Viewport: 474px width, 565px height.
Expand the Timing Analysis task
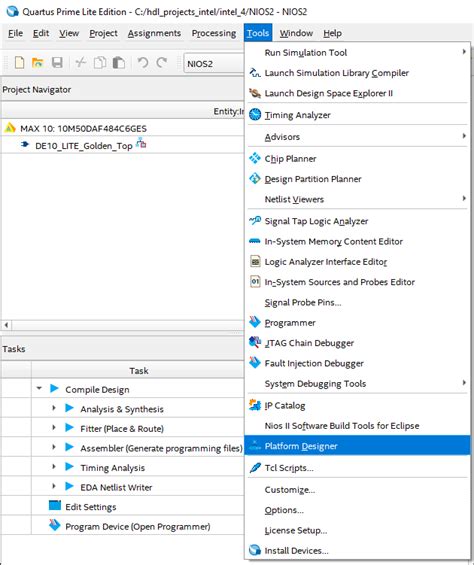54,467
